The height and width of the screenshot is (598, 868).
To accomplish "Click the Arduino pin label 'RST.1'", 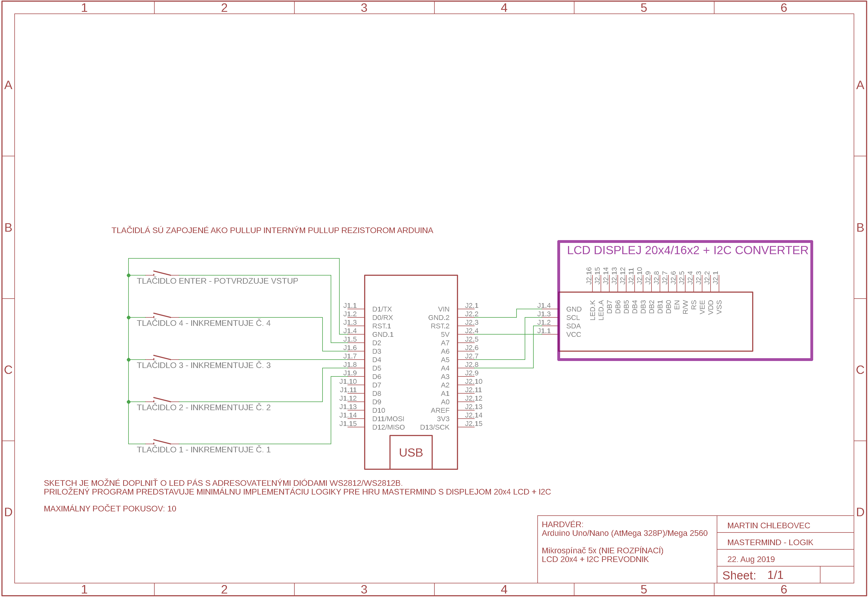I will point(381,326).
